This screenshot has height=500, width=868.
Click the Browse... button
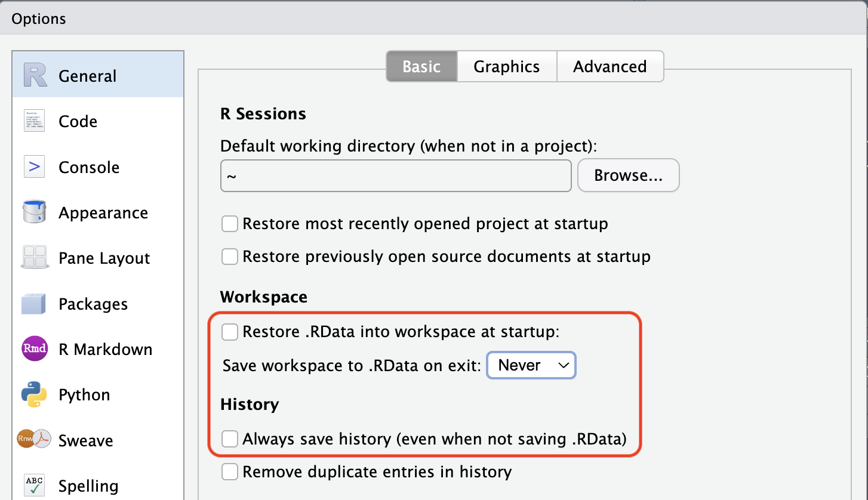tap(628, 175)
